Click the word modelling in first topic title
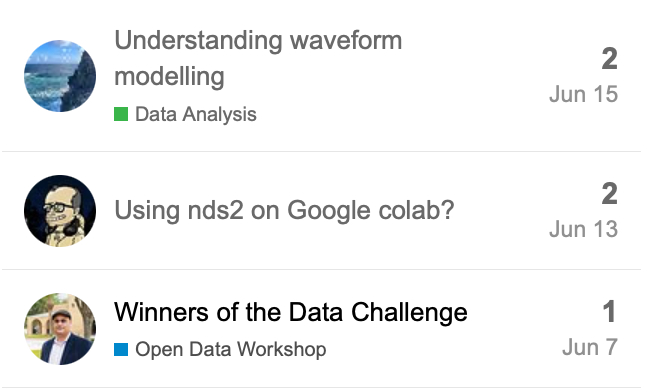670x388 pixels. (x=169, y=76)
